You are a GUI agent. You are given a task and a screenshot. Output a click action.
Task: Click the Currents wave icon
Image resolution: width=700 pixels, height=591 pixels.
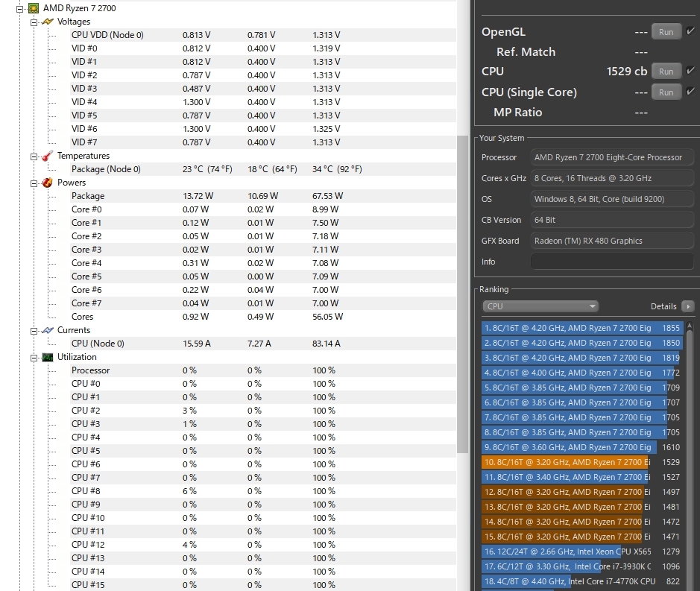(x=47, y=330)
